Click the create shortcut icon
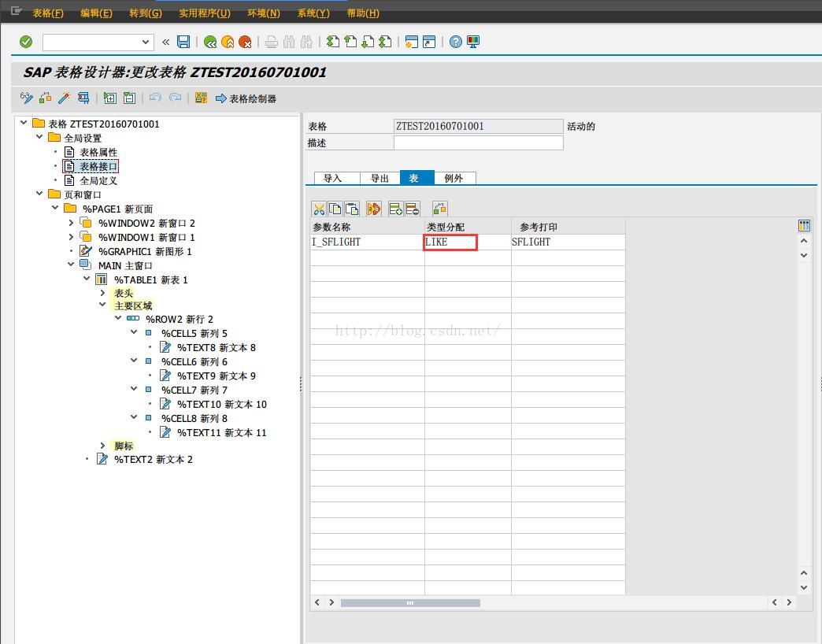 (429, 42)
